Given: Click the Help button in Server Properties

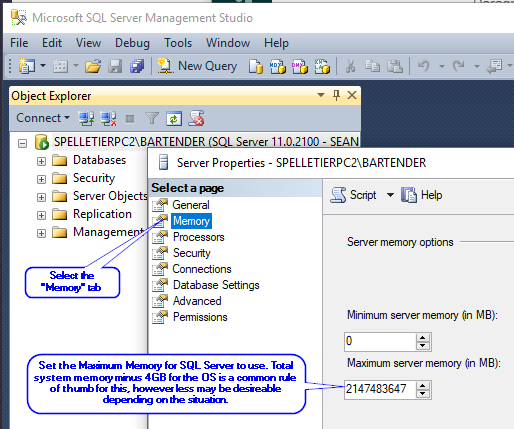Looking at the screenshot, I should pyautogui.click(x=422, y=195).
